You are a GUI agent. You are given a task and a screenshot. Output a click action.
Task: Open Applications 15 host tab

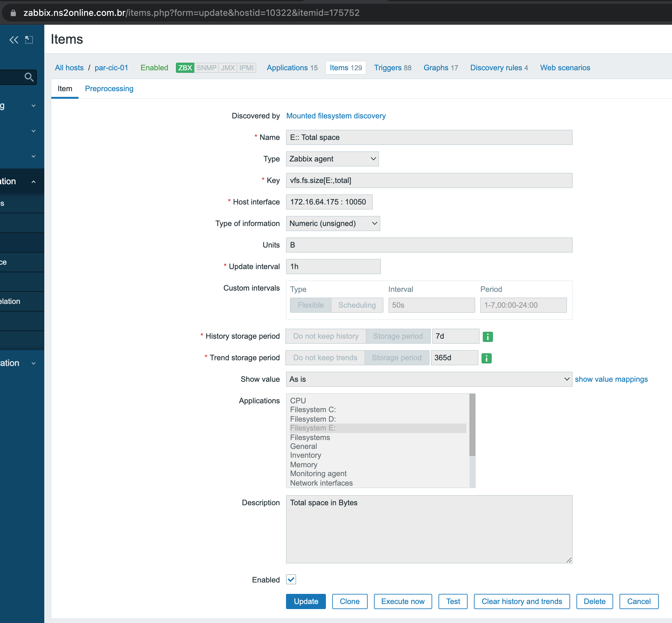pyautogui.click(x=292, y=68)
